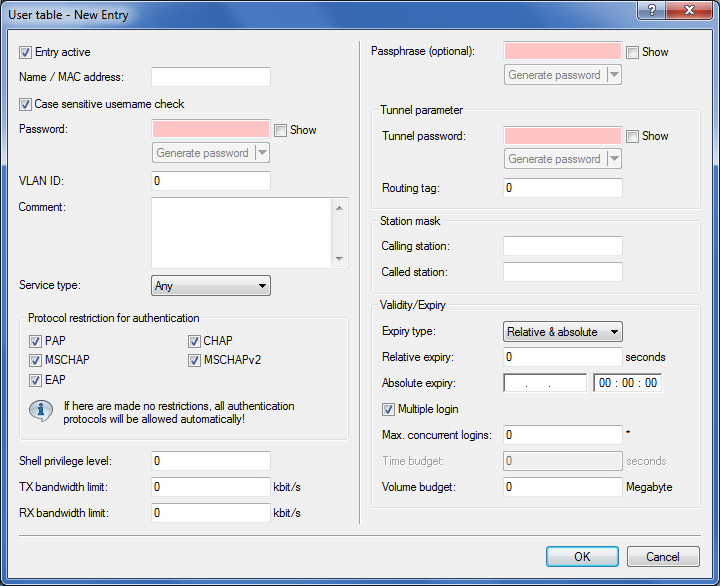Click into the Comment text area
The height and width of the screenshot is (586, 720).
[x=241, y=232]
